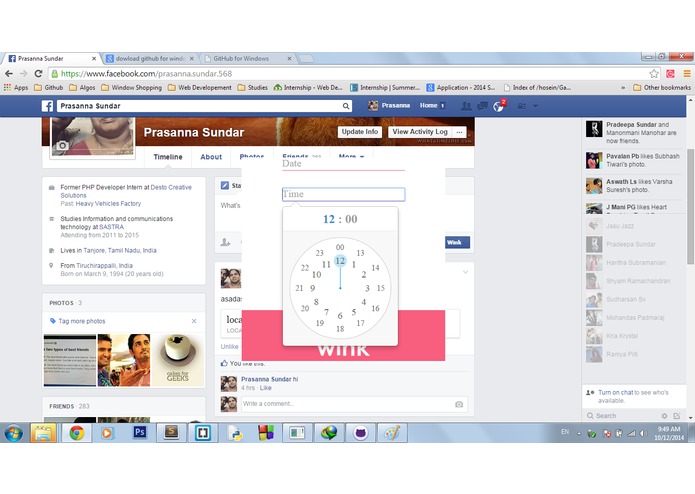Click highlighted 12 hours in time display
The image size is (695, 494).
[329, 219]
